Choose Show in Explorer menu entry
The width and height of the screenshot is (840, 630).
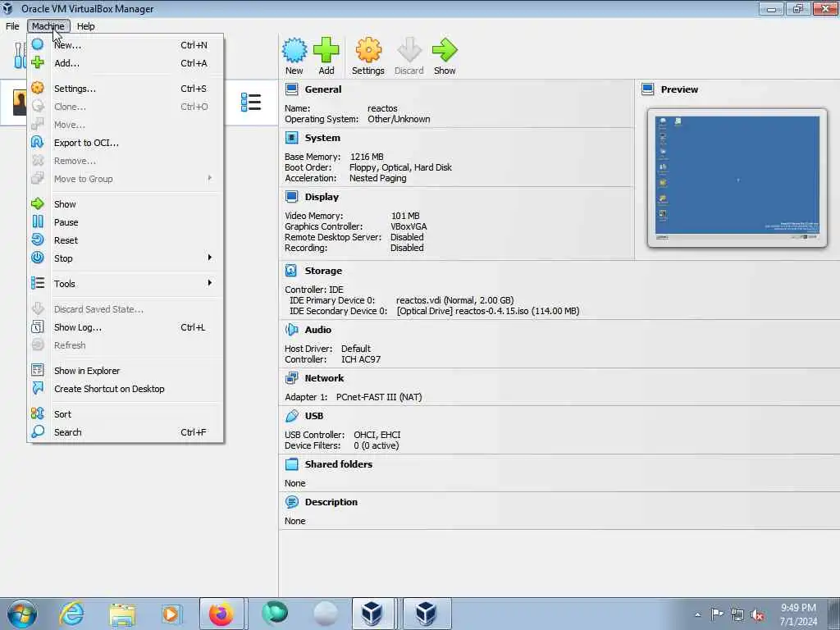point(126,371)
